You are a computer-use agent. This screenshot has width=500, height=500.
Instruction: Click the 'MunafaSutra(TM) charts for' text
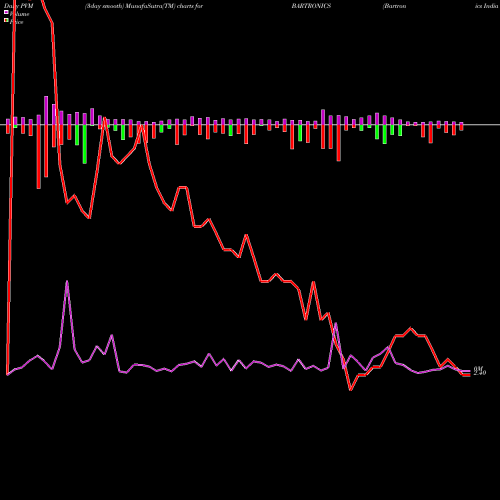click(x=164, y=6)
